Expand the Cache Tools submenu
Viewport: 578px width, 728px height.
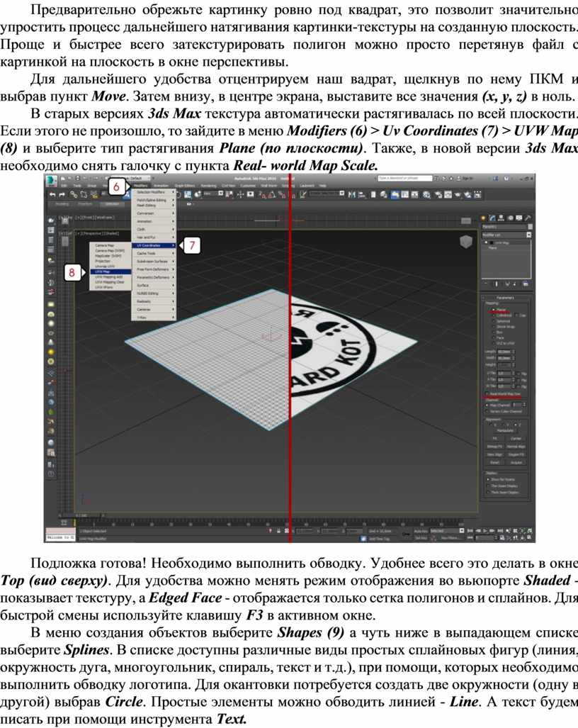[x=154, y=254]
